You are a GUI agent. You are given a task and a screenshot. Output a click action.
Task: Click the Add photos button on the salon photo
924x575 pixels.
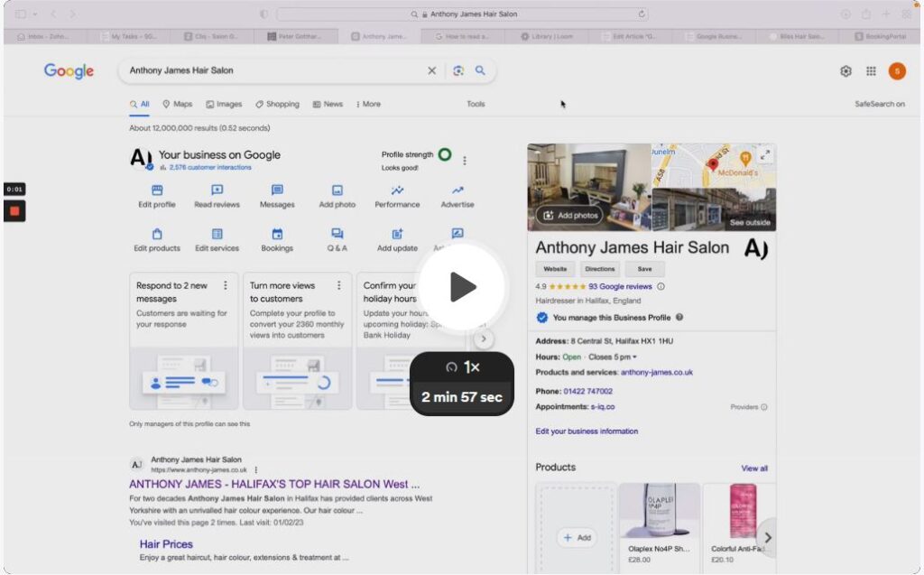pyautogui.click(x=570, y=215)
